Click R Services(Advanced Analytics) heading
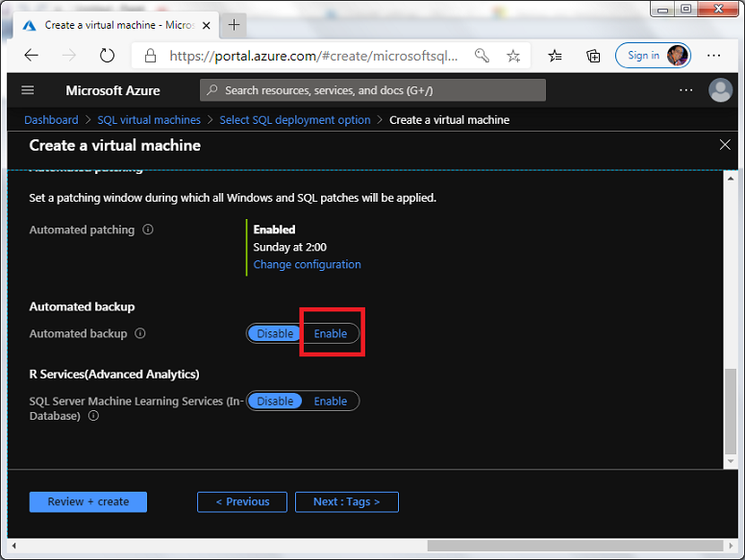Viewport: 745px width, 560px height. pos(114,374)
